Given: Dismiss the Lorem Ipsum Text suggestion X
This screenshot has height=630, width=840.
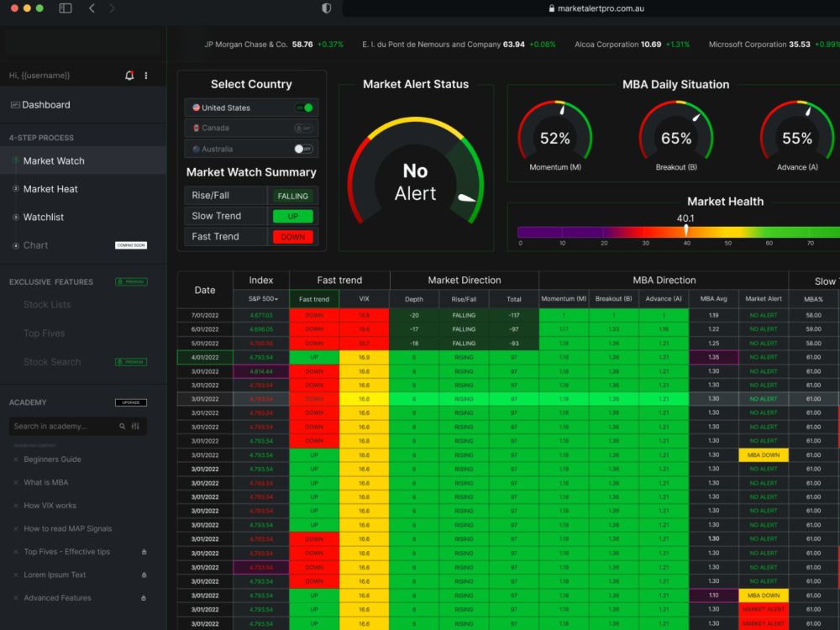Looking at the screenshot, I should pos(15,575).
